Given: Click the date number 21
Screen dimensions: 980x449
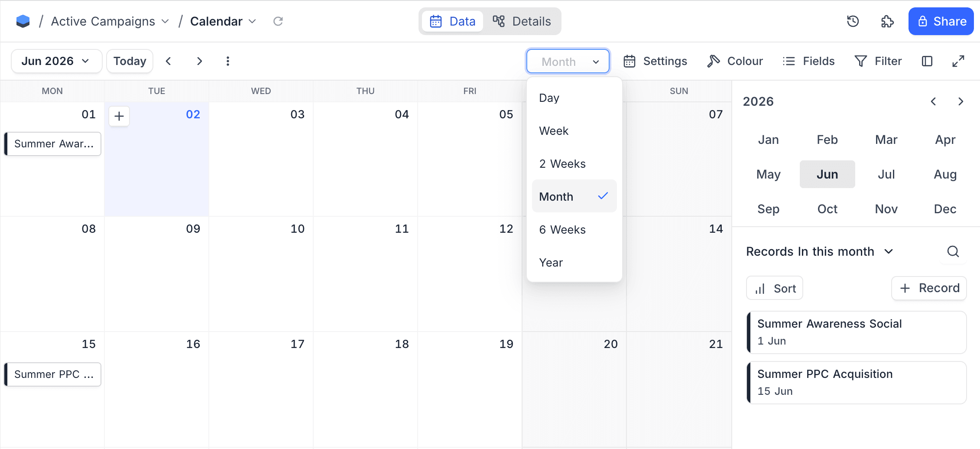Looking at the screenshot, I should coord(716,344).
